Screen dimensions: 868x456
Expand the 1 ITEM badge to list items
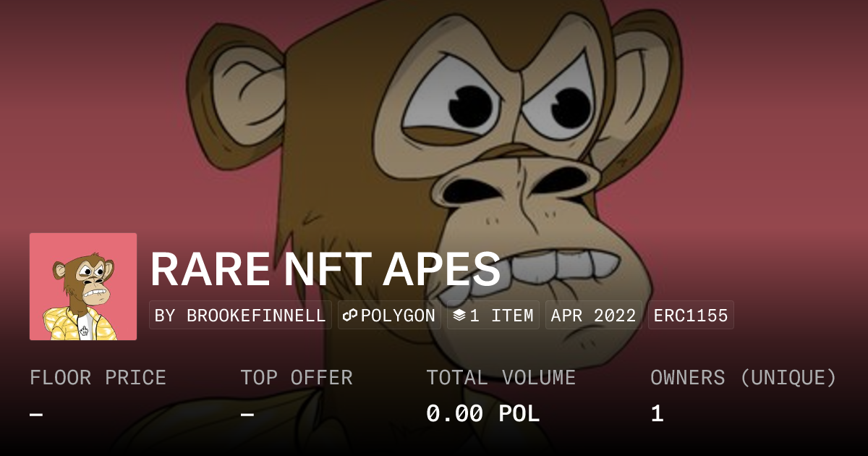point(493,315)
